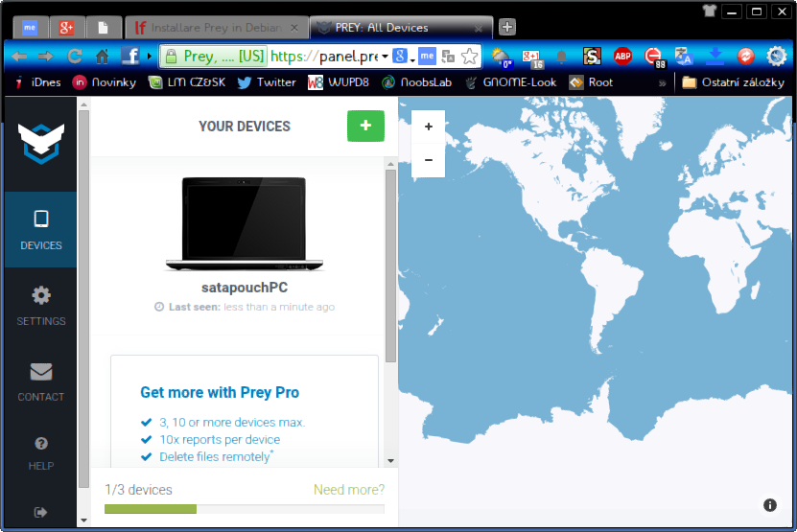Open downloads arrow icon
Image resolution: width=797 pixels, height=532 pixels.
point(715,57)
